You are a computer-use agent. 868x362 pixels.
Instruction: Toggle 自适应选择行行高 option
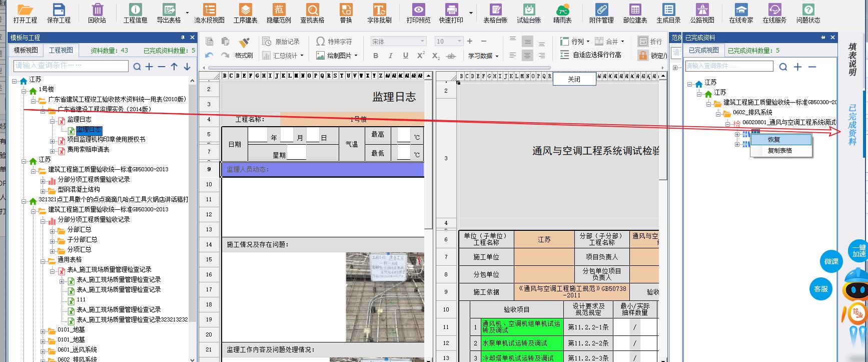click(x=591, y=55)
